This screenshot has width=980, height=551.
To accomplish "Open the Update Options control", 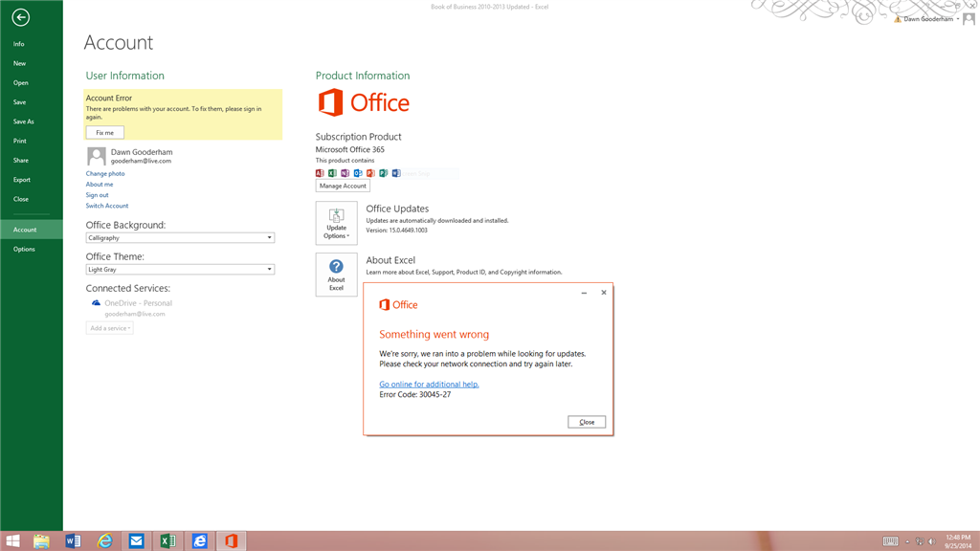I will point(336,223).
